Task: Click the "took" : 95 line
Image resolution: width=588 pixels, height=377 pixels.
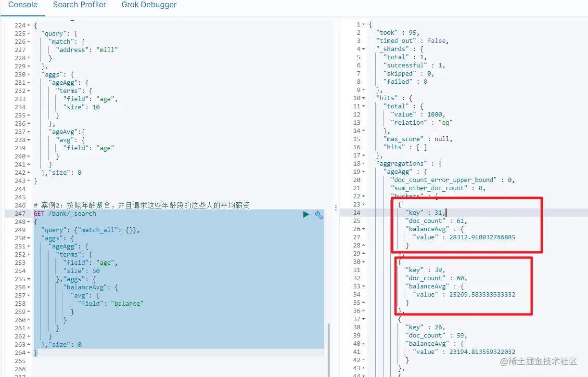Action: (397, 33)
